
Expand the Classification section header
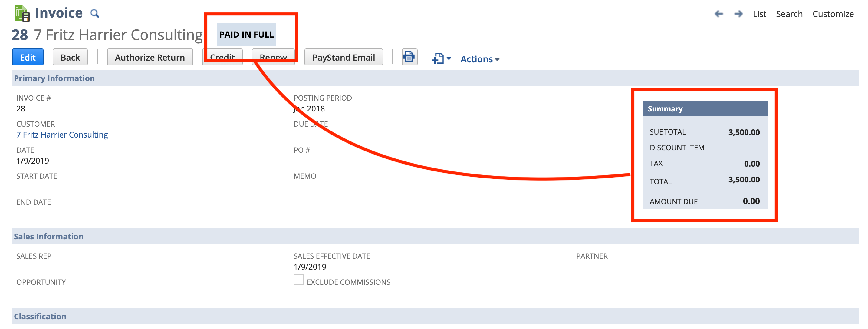(40, 316)
